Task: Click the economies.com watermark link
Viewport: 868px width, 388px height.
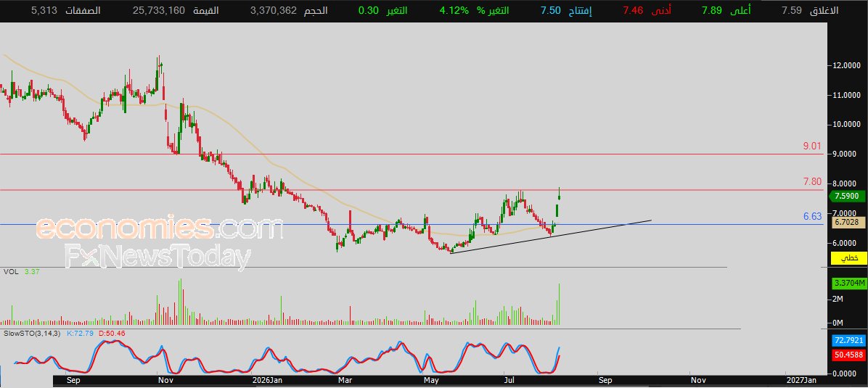Action: coord(160,229)
